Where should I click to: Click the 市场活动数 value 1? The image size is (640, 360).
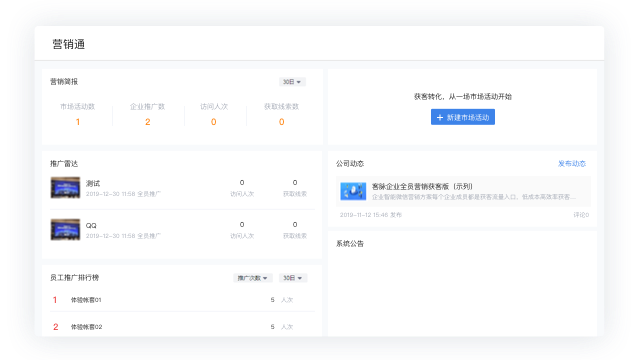click(x=78, y=122)
